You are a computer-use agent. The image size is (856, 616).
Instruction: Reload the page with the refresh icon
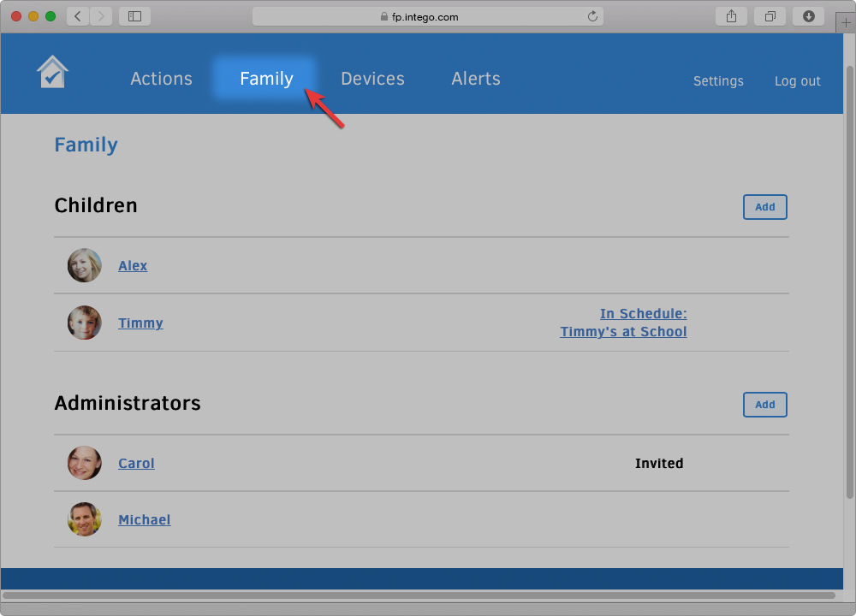point(592,16)
